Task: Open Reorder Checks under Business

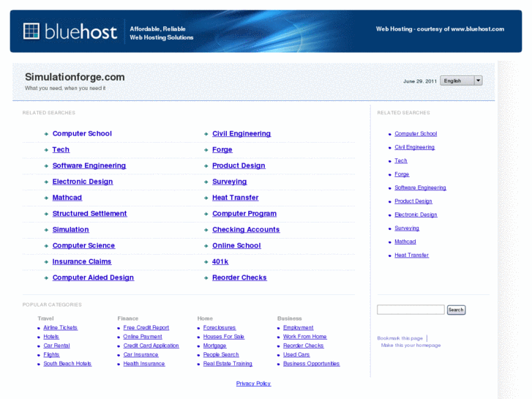Action: pos(304,346)
